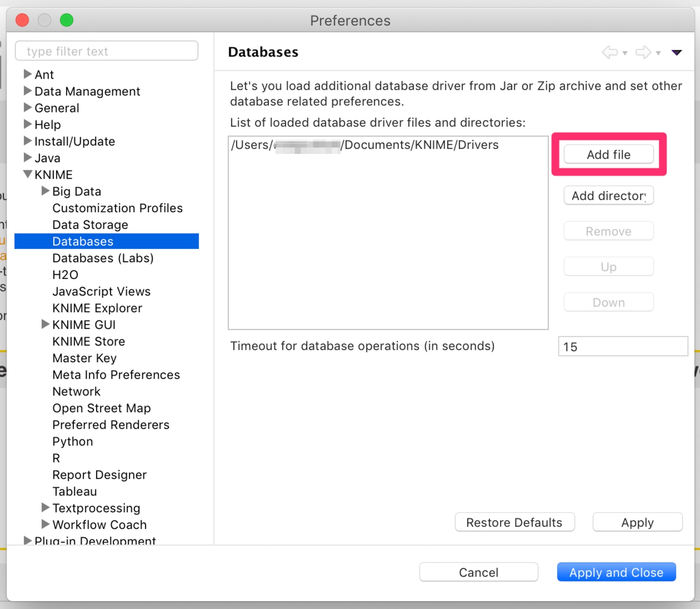Expand the General preferences node
The height and width of the screenshot is (609, 700).
tap(27, 107)
